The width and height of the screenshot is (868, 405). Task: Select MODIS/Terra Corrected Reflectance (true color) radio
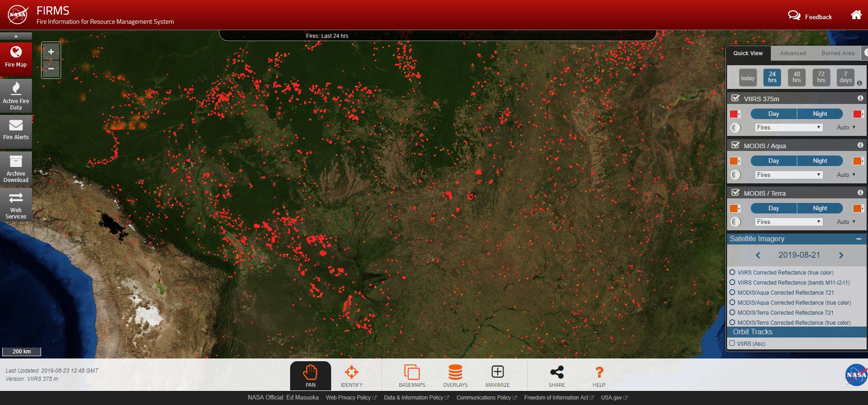tap(733, 322)
